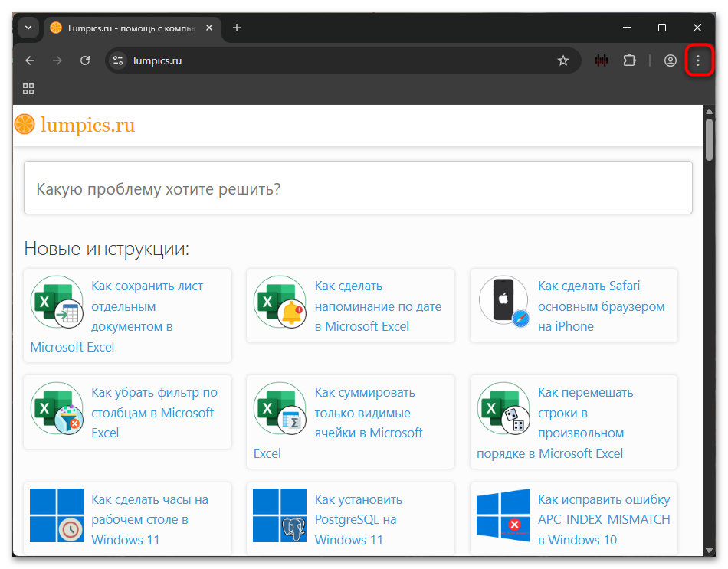Click the vertical scrollbar thumb
The image size is (728, 569).
(x=709, y=139)
